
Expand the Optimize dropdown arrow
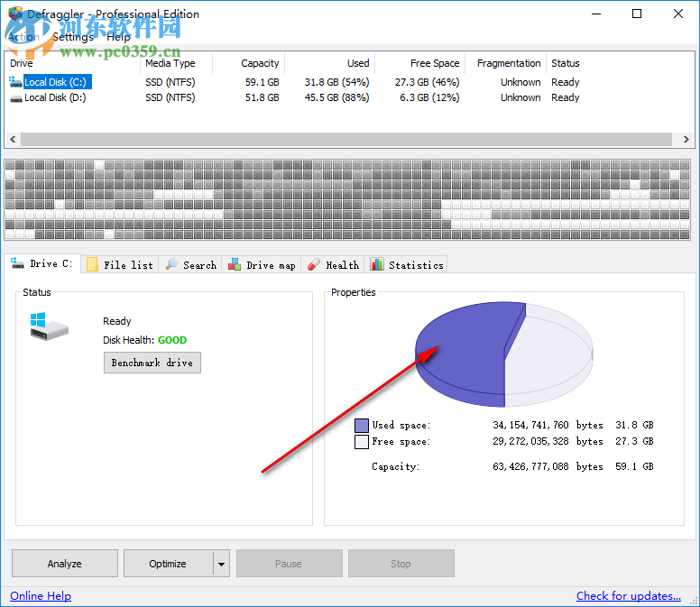[x=221, y=564]
